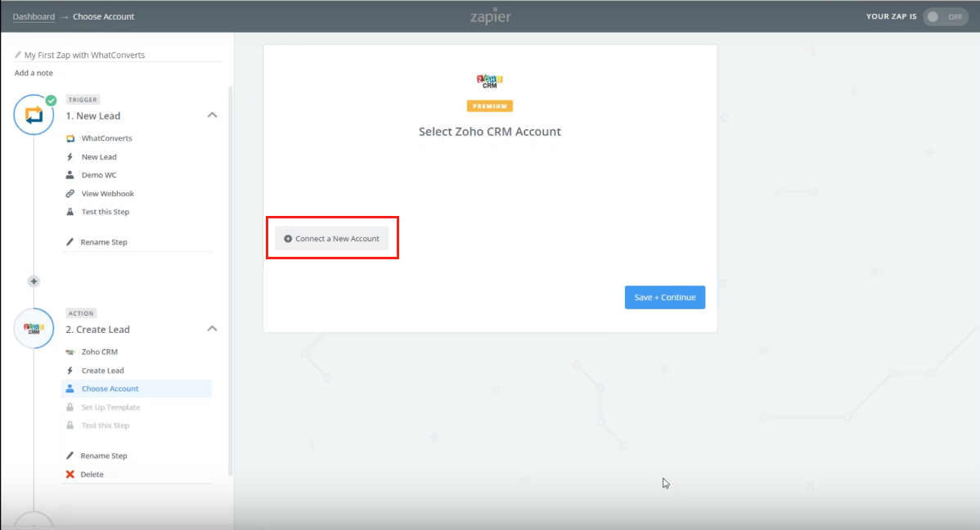Select Choose Account step
Screen dimensions: 980x530
click(x=137, y=389)
